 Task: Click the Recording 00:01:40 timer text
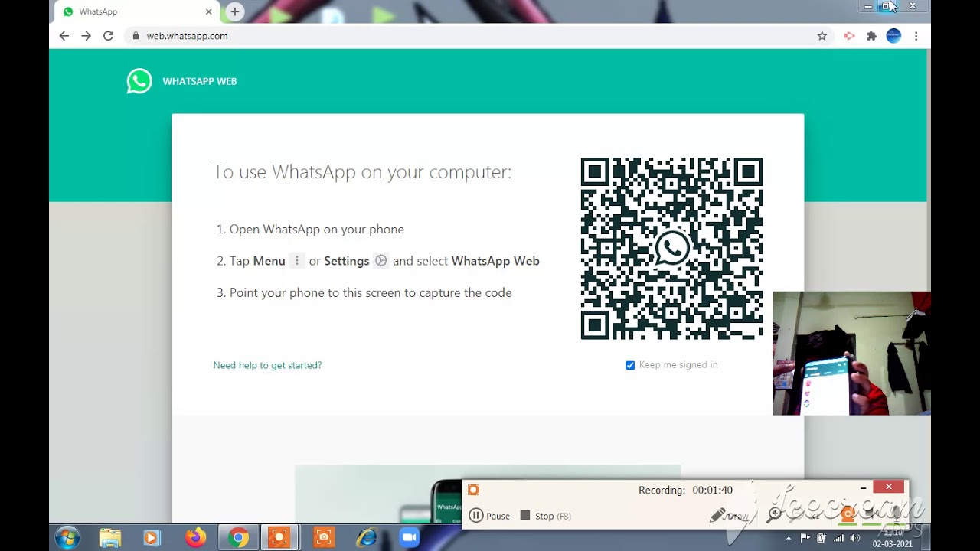685,490
